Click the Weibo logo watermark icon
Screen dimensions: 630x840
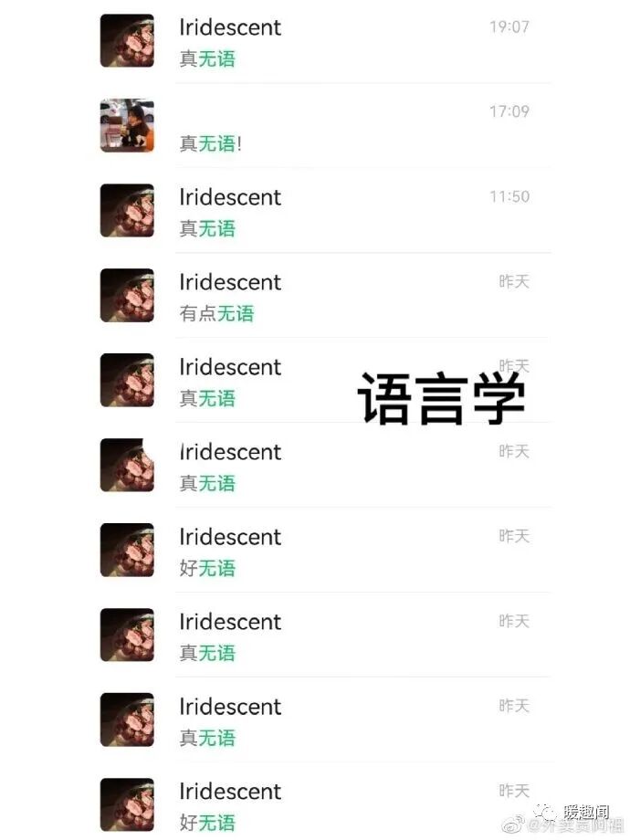(513, 824)
